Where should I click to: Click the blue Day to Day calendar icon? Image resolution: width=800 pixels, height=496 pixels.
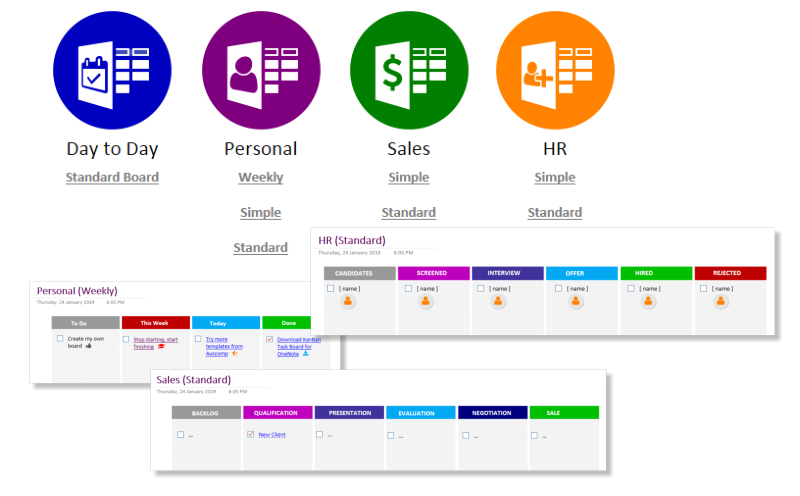pyautogui.click(x=112, y=70)
